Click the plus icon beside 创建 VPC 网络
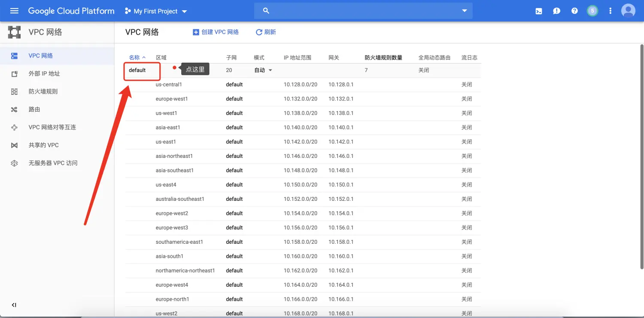This screenshot has width=644, height=318. coord(196,32)
